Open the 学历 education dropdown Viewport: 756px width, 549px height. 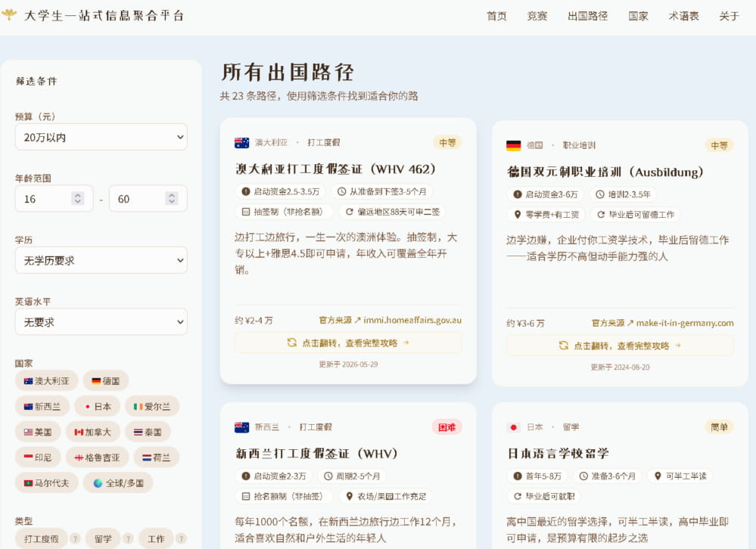point(101,261)
